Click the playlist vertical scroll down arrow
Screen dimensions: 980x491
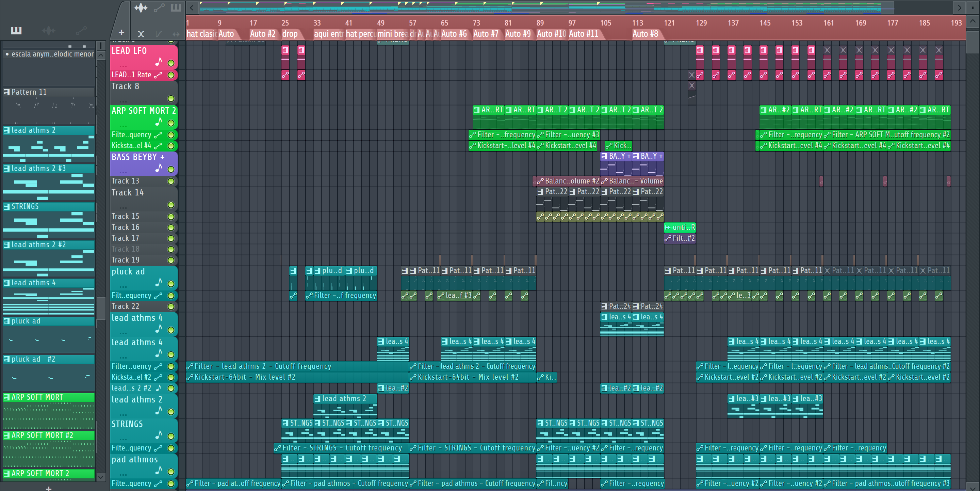973,487
